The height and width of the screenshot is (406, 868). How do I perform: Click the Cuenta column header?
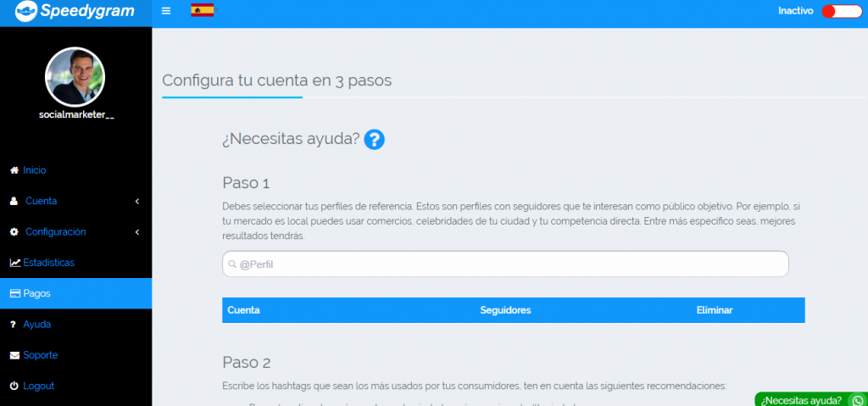[x=243, y=310]
